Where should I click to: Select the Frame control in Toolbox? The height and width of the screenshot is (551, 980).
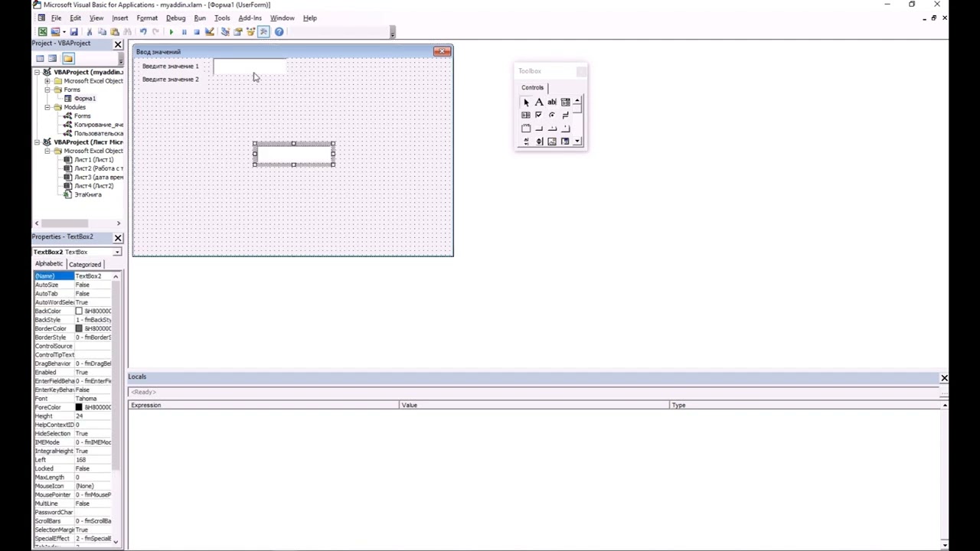coord(526,128)
